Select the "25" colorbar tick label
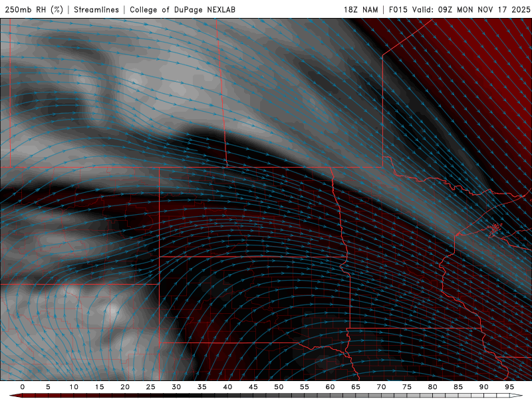This screenshot has height=399, width=532. (151, 387)
